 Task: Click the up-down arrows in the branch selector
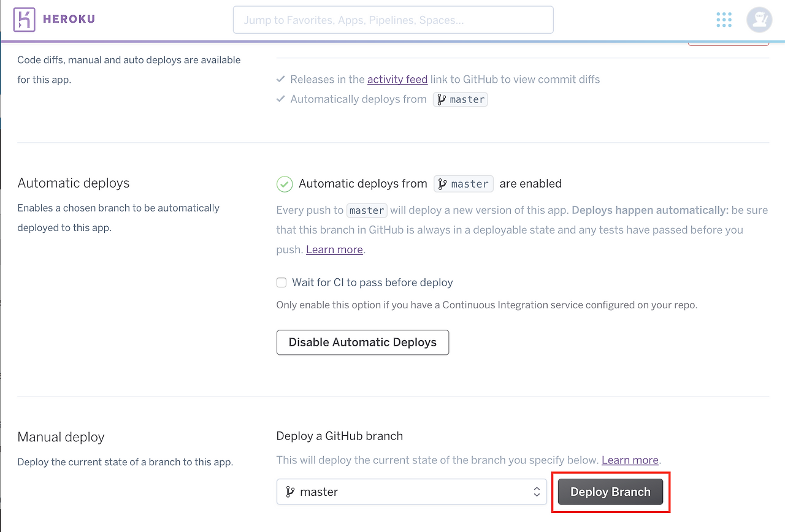coord(537,492)
